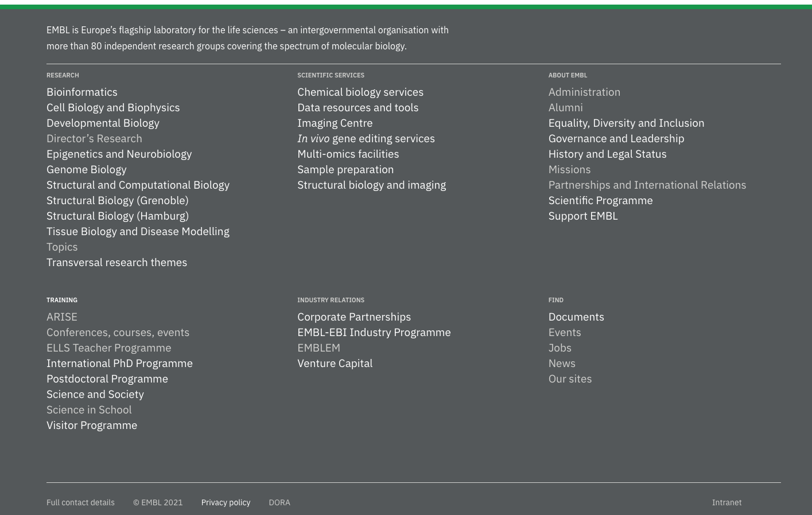Image resolution: width=812 pixels, height=515 pixels.
Task: Open the Missions link
Action: tap(569, 169)
